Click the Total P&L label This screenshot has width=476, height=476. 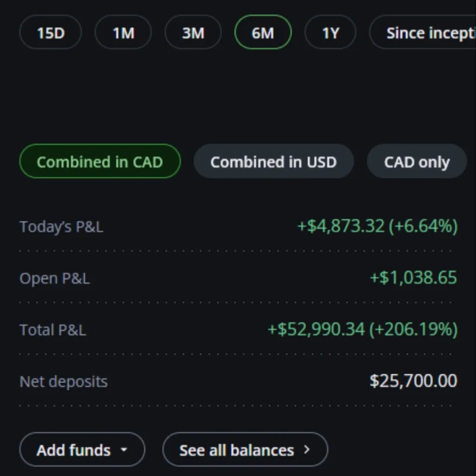pyautogui.click(x=53, y=330)
